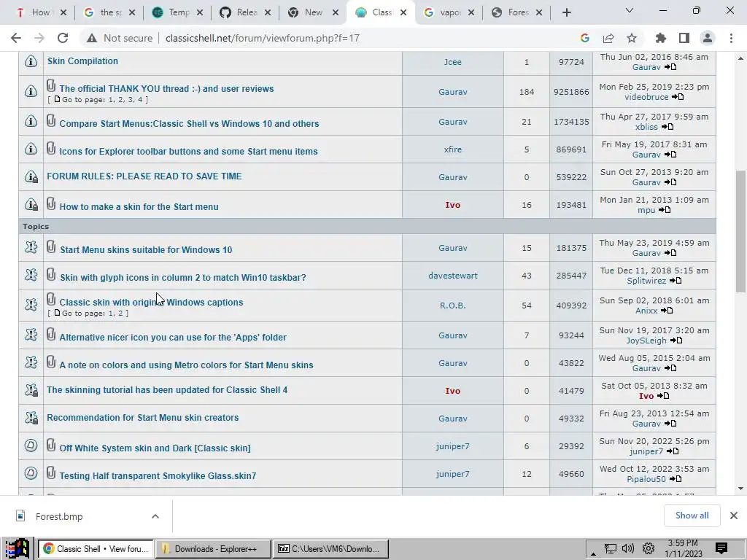Open Skin Compilation topic
Image resolution: width=747 pixels, height=560 pixels.
pos(82,61)
